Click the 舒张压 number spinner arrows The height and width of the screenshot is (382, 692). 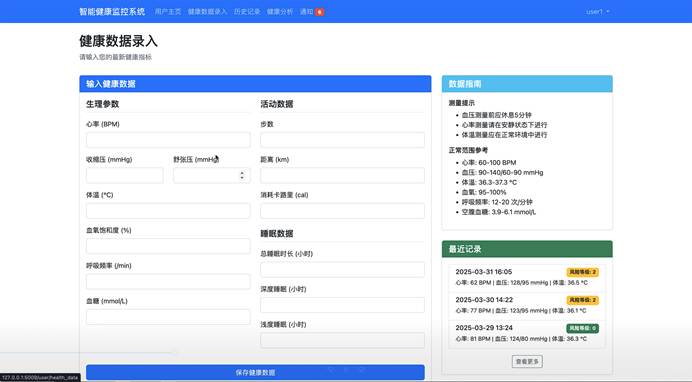point(242,175)
